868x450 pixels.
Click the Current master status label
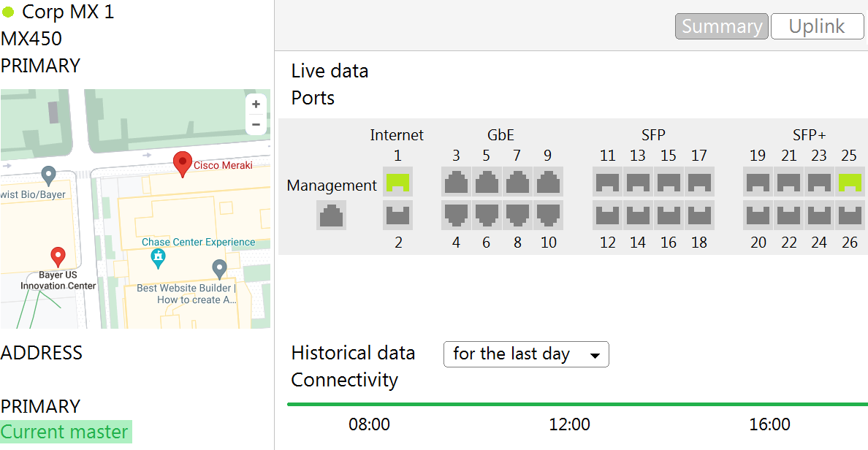click(x=65, y=432)
